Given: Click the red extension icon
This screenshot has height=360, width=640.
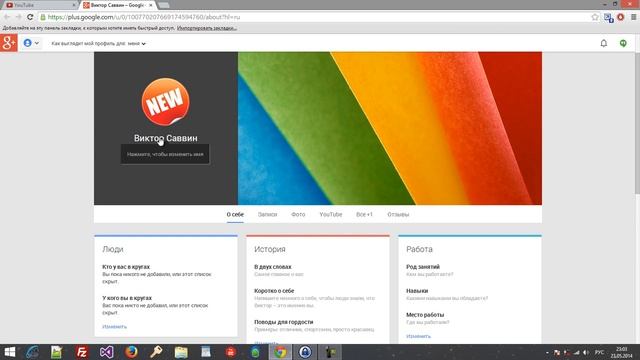Looking at the screenshot, I should [621, 17].
